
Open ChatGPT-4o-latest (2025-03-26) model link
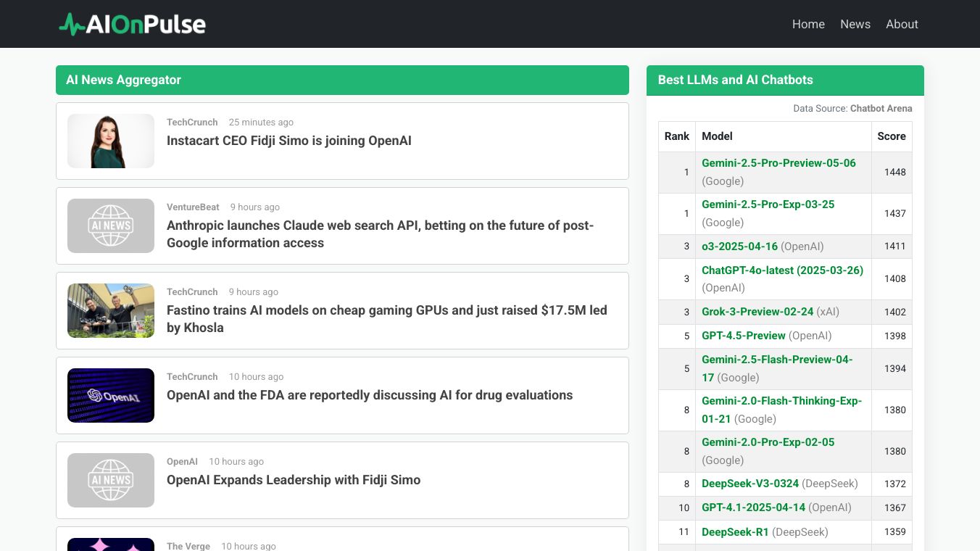tap(782, 270)
